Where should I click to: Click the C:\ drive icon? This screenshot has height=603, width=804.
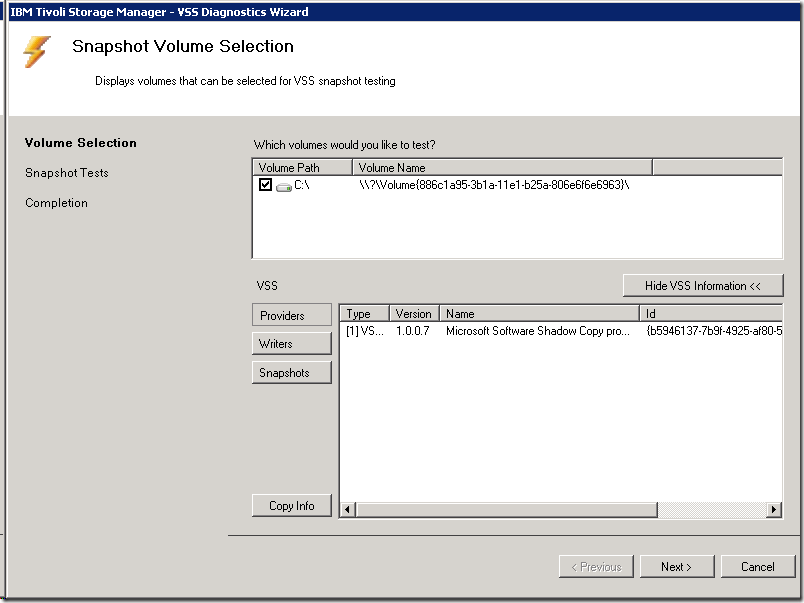click(x=283, y=186)
